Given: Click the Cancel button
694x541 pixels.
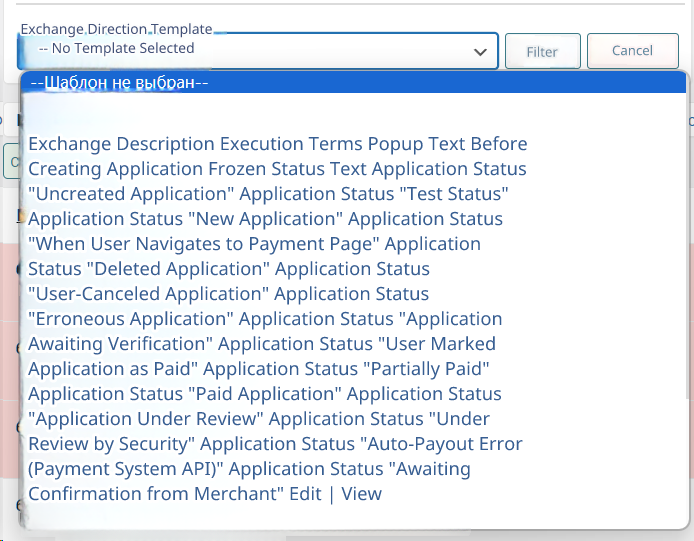Looking at the screenshot, I should click(632, 51).
